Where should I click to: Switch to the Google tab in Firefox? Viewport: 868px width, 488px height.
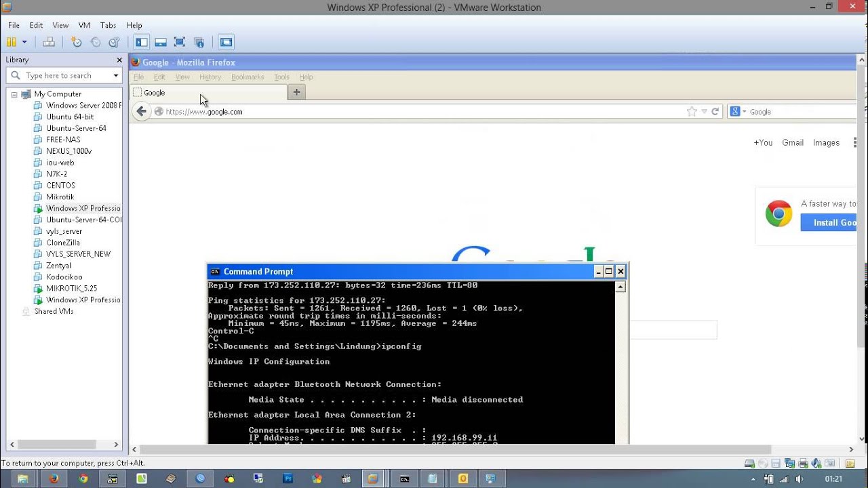pyautogui.click(x=209, y=93)
